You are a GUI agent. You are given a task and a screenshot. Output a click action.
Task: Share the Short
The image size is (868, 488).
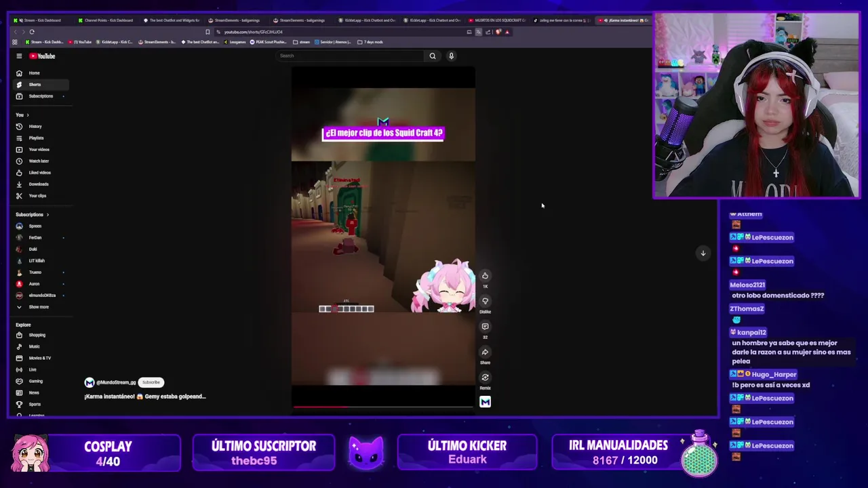point(485,352)
